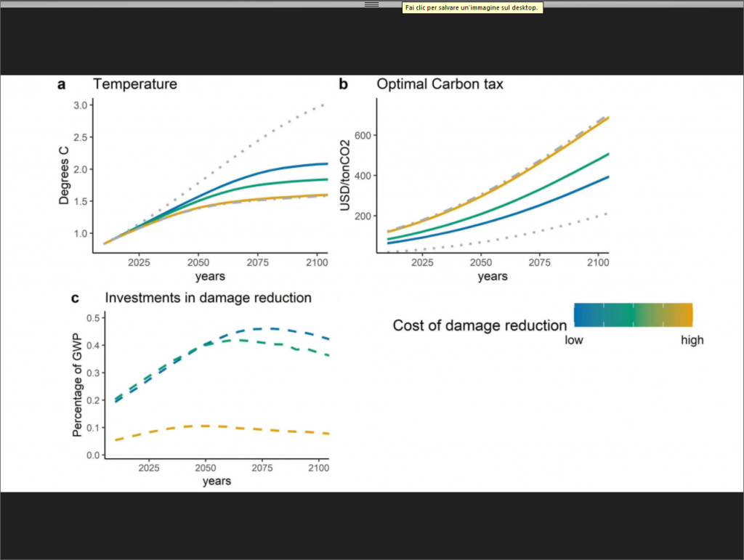
Task: Click the 'Degrees C' axis label
Action: 65,176
